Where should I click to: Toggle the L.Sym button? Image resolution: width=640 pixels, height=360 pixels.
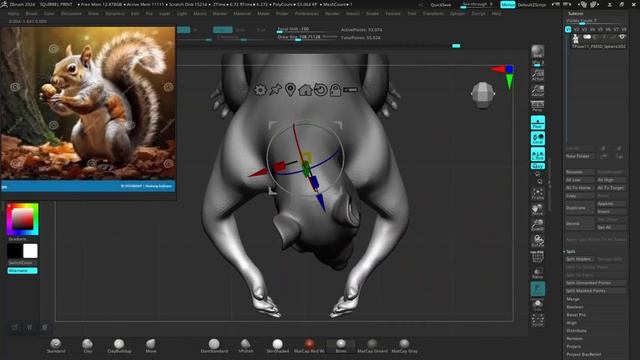[x=538, y=154]
